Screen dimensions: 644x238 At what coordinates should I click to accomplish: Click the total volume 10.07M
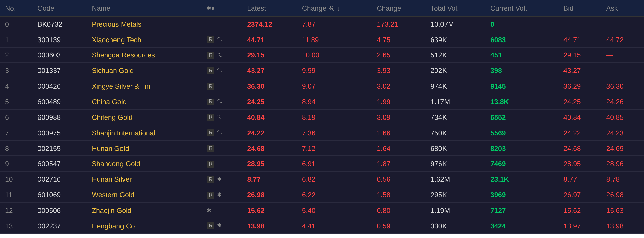(442, 24)
